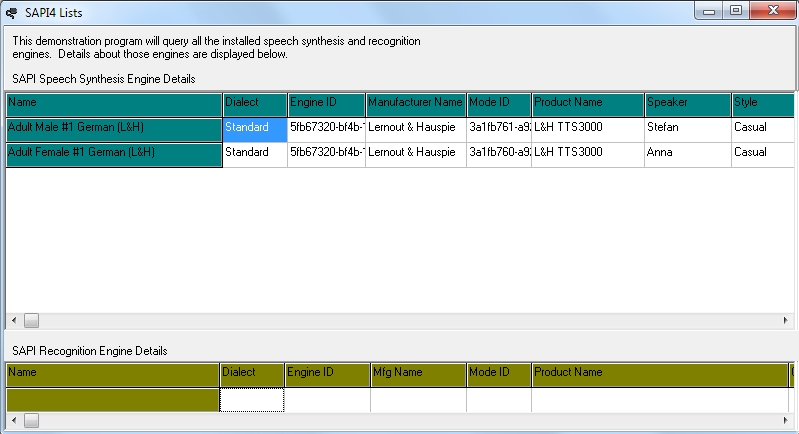Click the SAPI4 Lists title bar icon
Screen dimensions: 799x434
[x=11, y=12]
